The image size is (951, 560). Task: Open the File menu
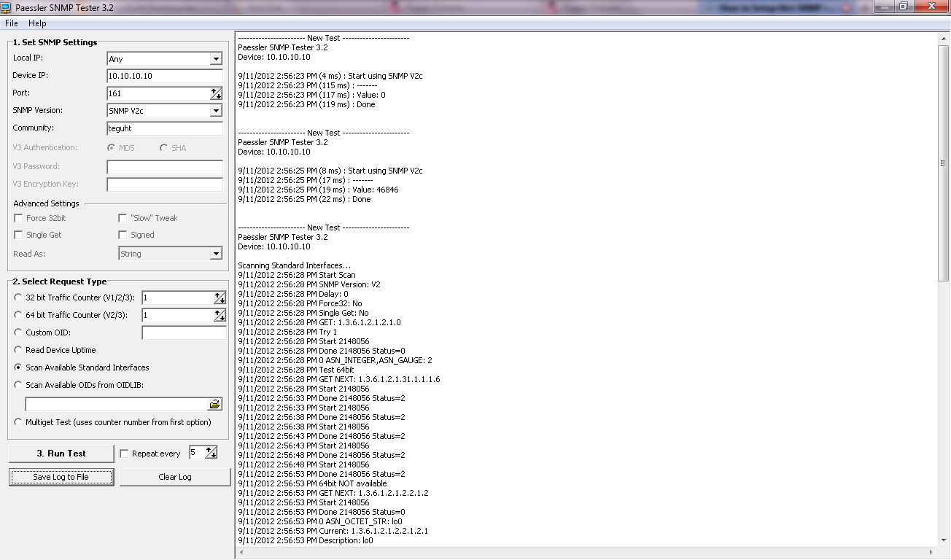11,23
